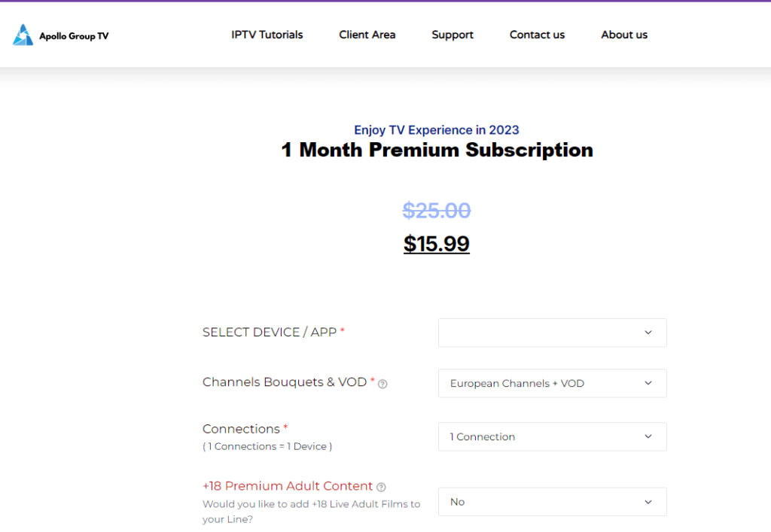Click the +18 Premium Adult Content label
Viewport: 771px width, 532px height.
pos(288,486)
